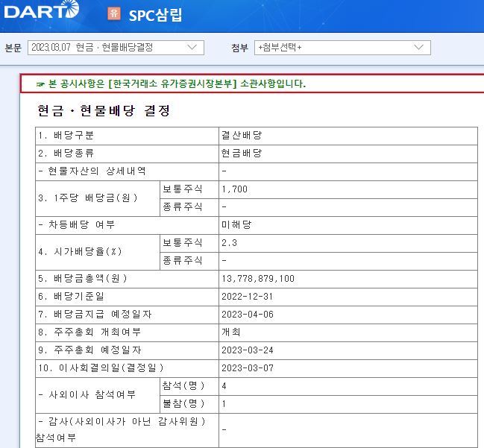Viewport: 484px width, 448px height.
Task: Open the 본문 document dropdown
Action: point(116,48)
